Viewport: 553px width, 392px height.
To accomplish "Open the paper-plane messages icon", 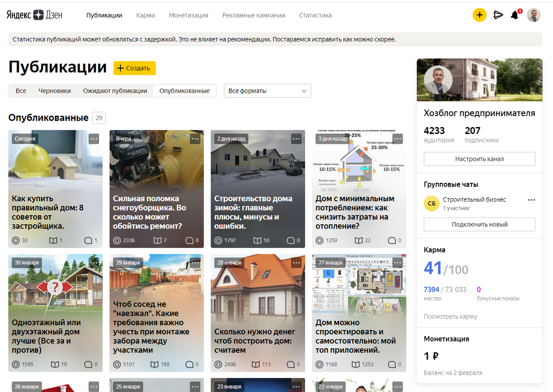I will tap(498, 15).
